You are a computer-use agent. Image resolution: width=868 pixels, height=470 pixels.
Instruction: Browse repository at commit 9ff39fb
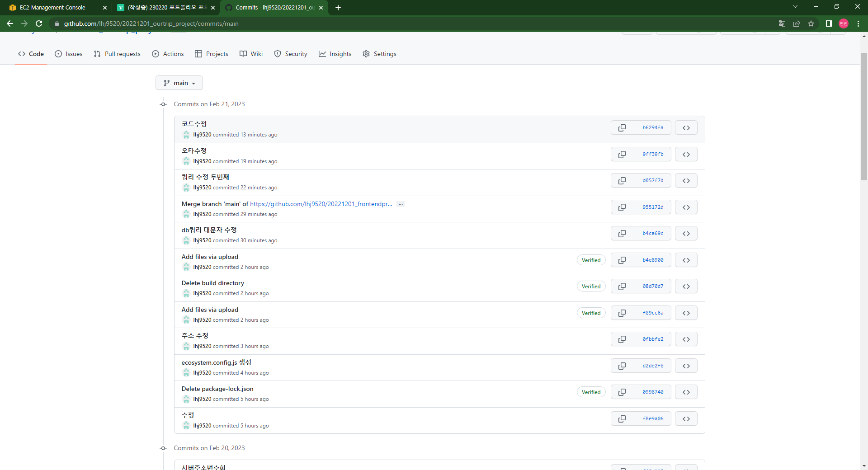[x=686, y=155]
